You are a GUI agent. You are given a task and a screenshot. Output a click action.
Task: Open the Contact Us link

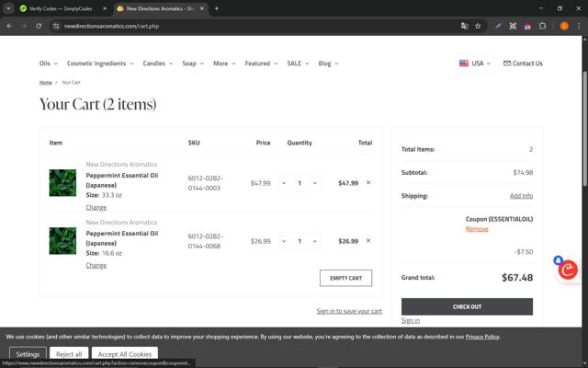point(523,63)
